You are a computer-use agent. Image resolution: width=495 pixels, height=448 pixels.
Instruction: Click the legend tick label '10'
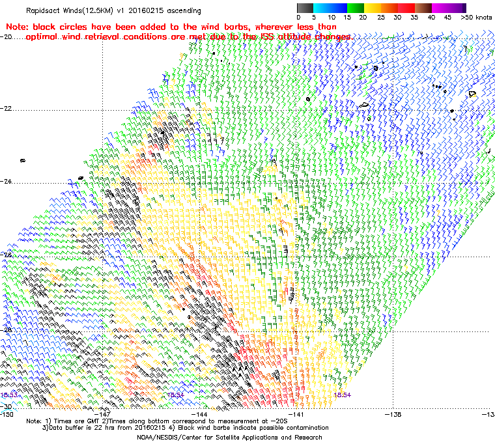pos(331,18)
